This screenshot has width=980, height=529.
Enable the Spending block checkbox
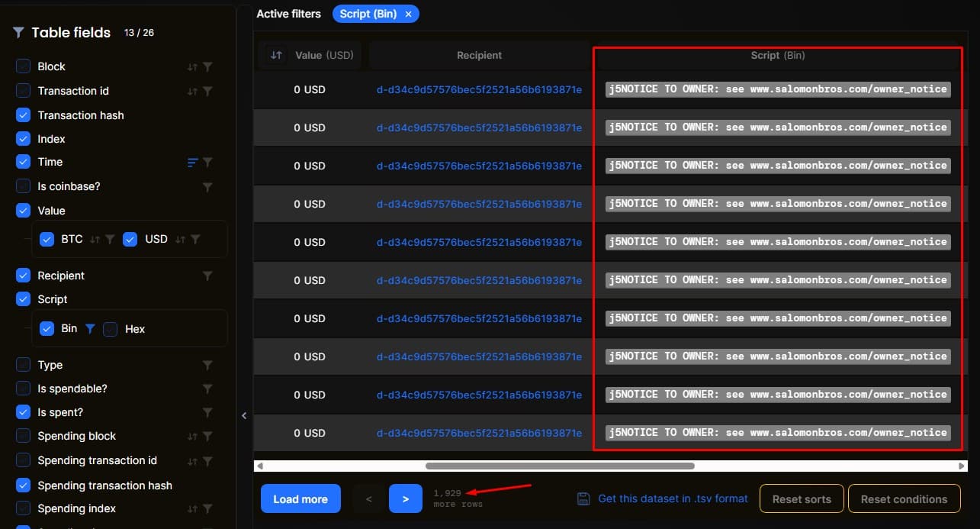[x=23, y=436]
